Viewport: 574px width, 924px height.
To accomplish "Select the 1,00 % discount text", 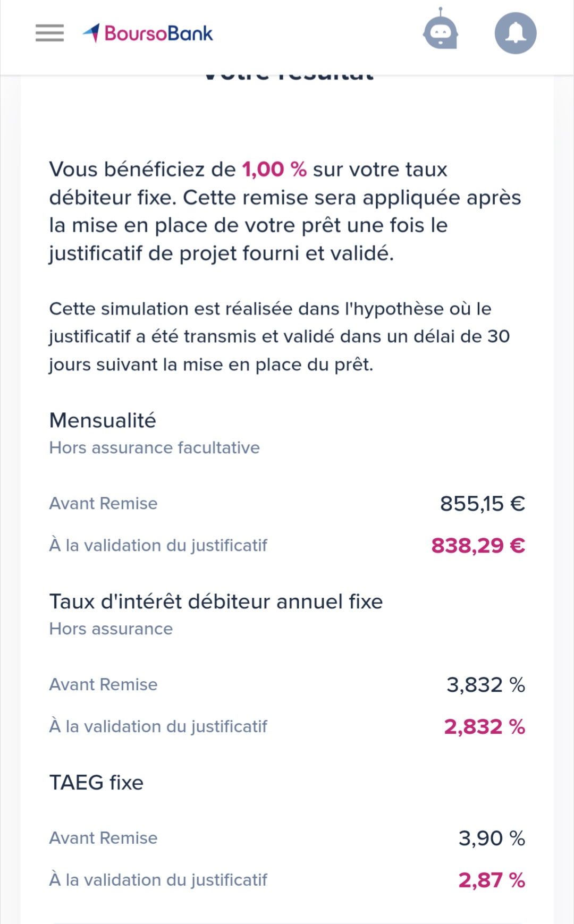I will click(x=274, y=169).
